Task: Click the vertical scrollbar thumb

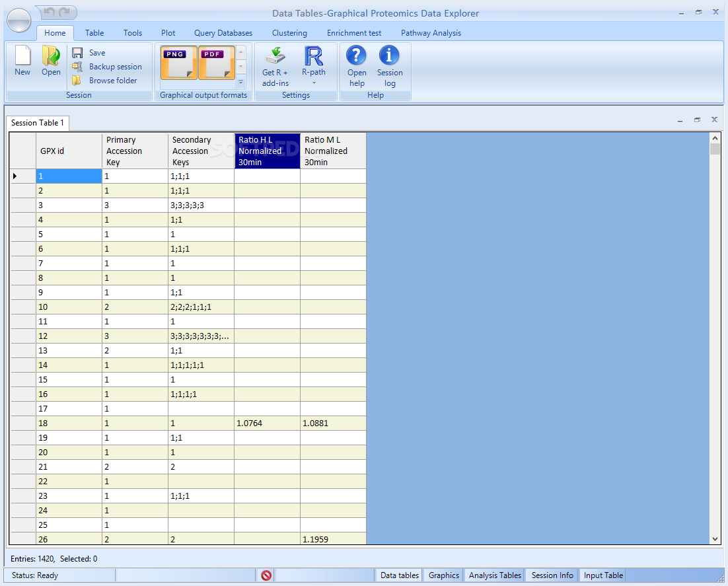Action: click(715, 149)
